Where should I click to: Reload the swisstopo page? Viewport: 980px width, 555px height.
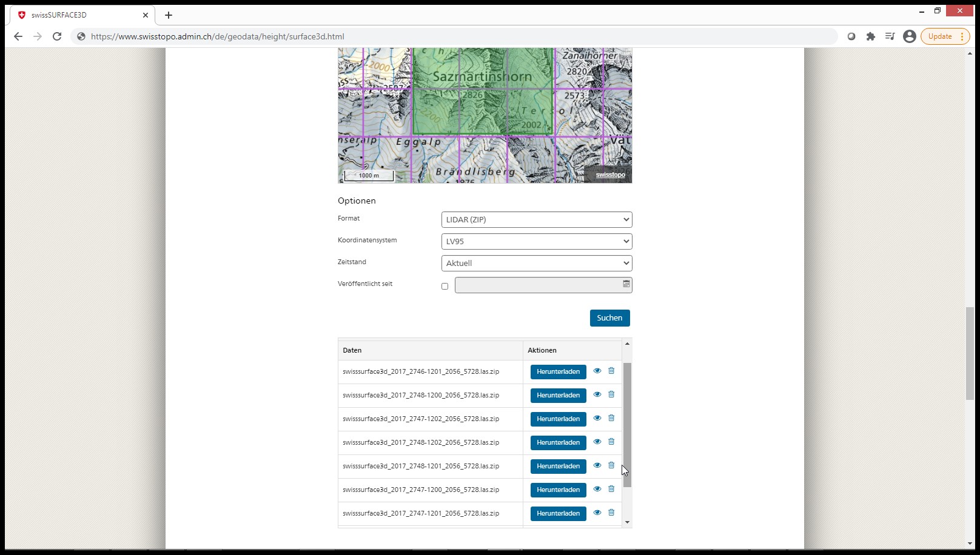[x=57, y=36]
